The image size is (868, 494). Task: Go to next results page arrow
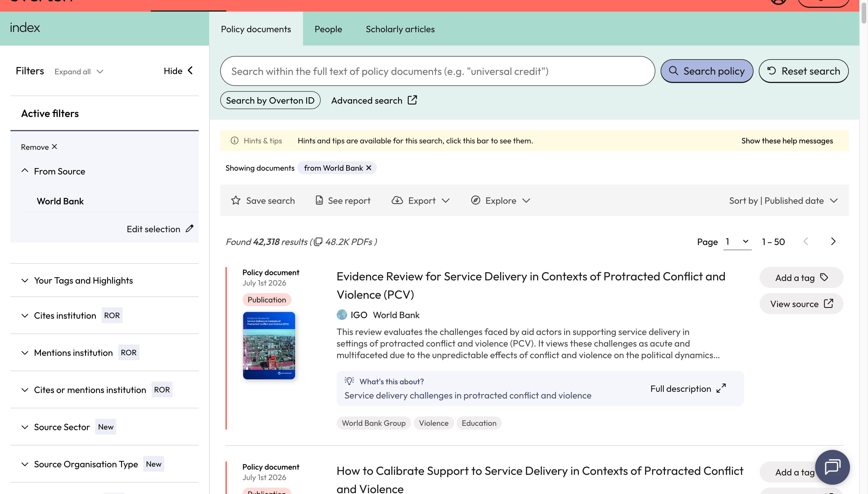(x=833, y=241)
